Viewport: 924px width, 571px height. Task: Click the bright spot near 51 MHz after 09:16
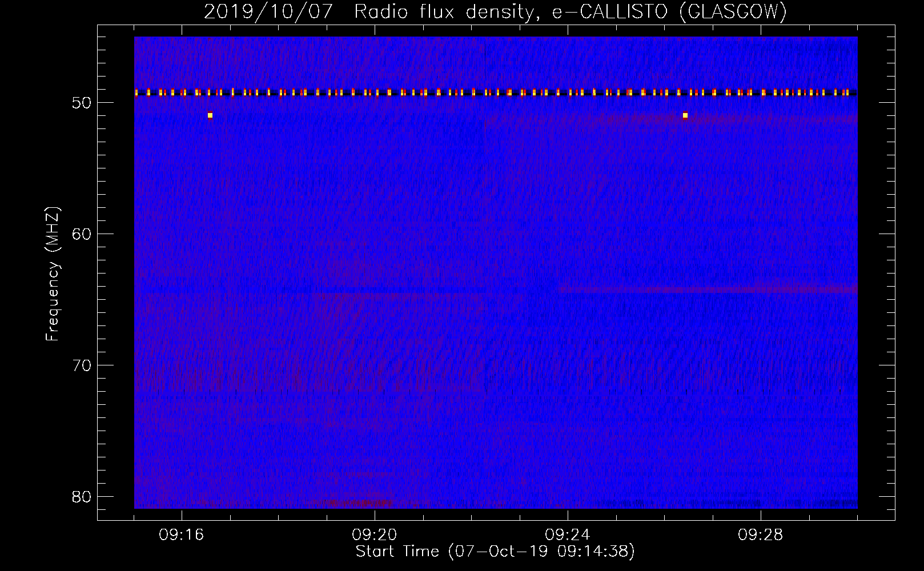point(210,115)
